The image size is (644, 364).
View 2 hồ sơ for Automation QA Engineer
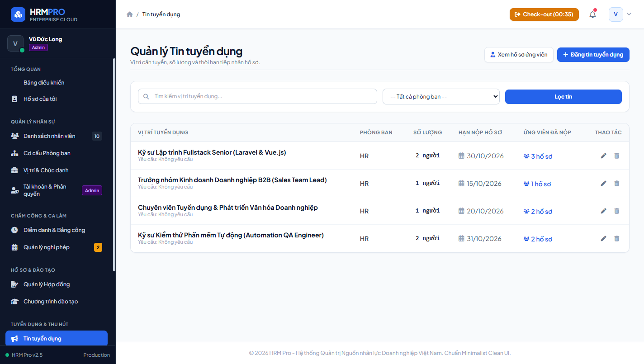538,239
